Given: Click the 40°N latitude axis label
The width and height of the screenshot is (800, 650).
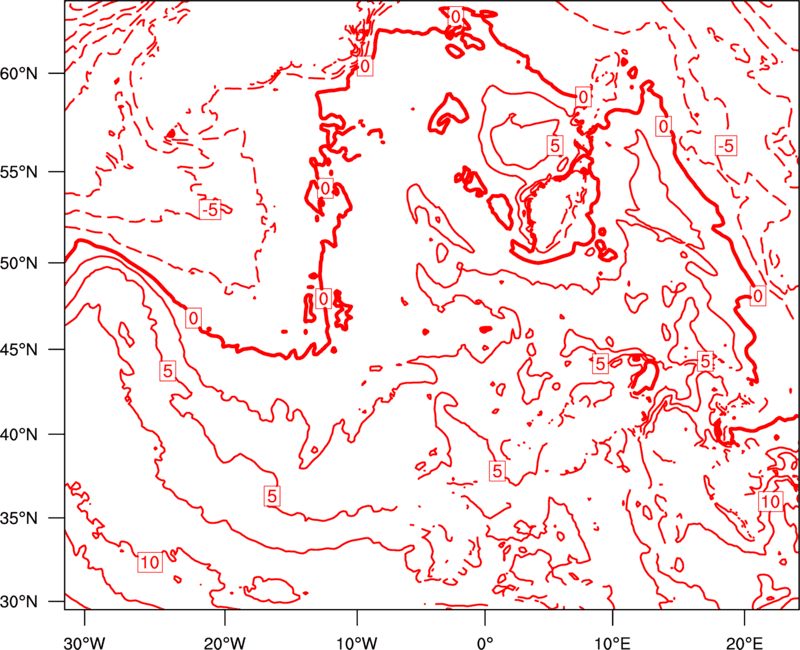Looking at the screenshot, I should (x=19, y=435).
